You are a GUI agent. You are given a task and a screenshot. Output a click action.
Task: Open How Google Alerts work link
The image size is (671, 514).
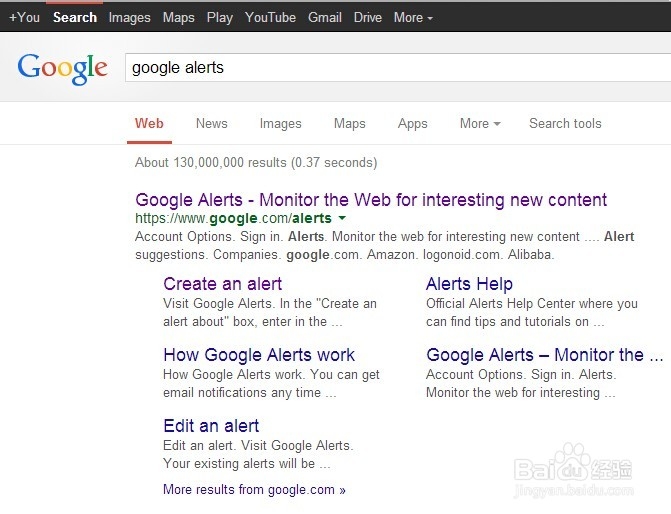[259, 355]
